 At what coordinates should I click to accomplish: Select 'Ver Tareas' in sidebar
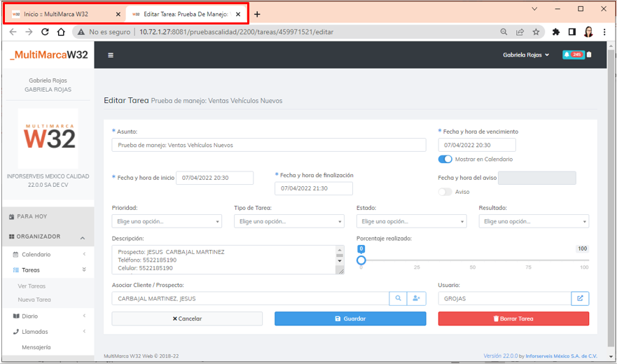32,286
